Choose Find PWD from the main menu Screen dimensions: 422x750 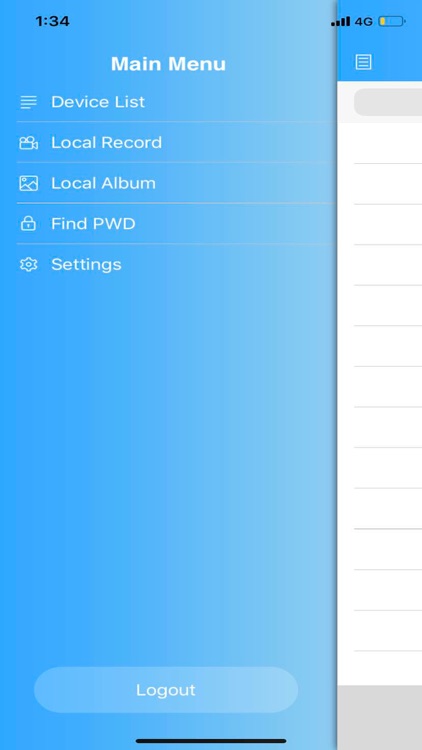coord(177,223)
